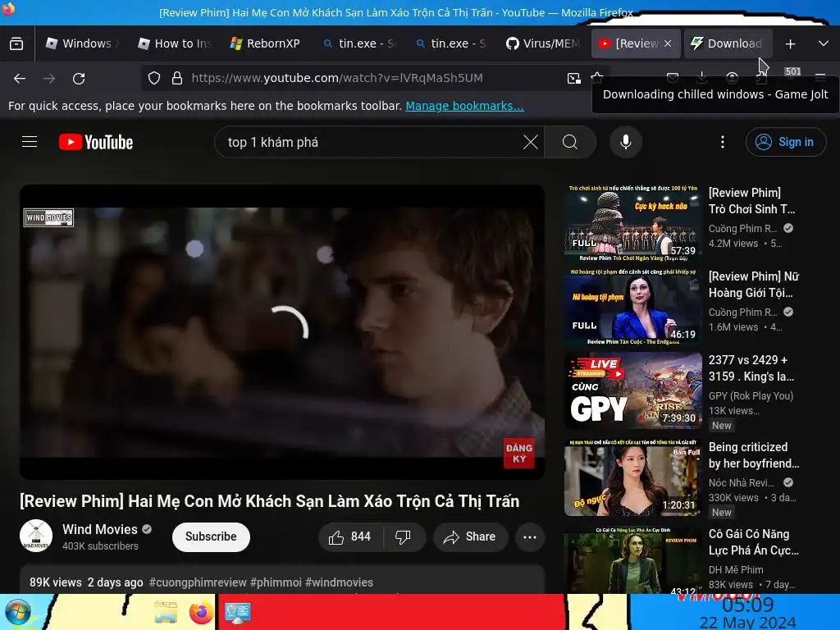This screenshot has width=840, height=630.
Task: Open the Windows Start orb
Action: click(x=17, y=612)
